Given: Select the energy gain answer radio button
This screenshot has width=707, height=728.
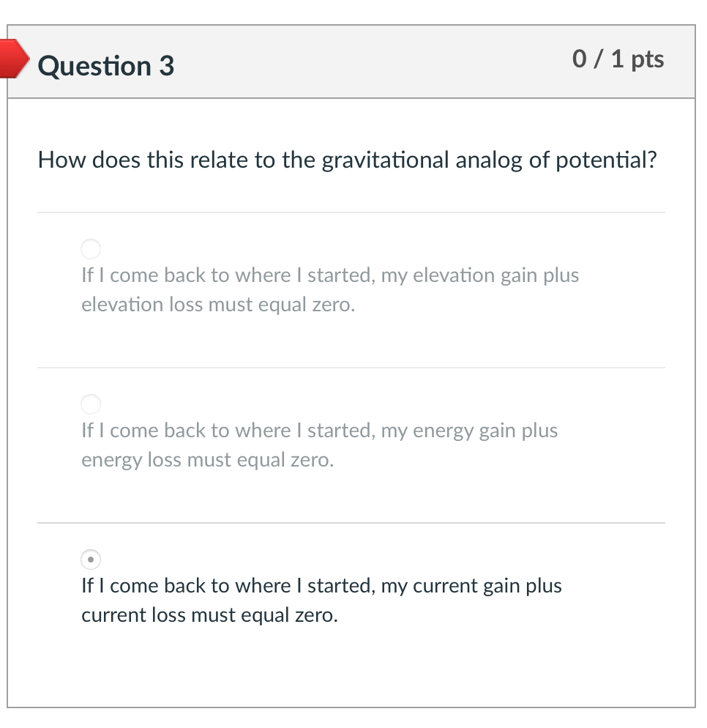Looking at the screenshot, I should click(x=90, y=404).
